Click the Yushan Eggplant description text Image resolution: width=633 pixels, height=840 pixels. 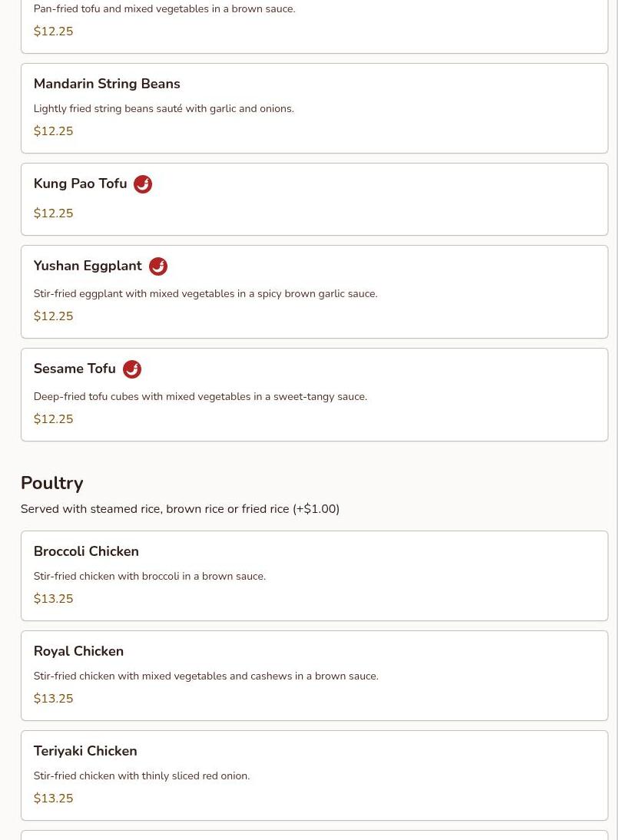(x=205, y=294)
